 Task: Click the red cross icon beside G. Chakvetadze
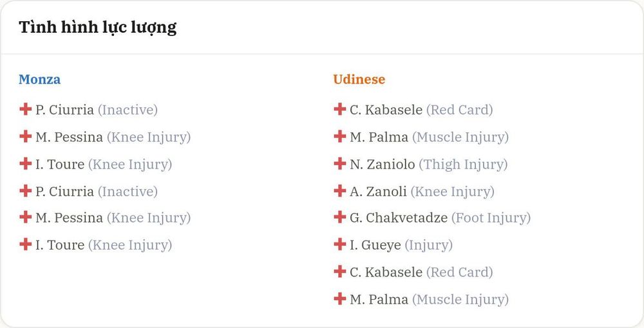339,217
